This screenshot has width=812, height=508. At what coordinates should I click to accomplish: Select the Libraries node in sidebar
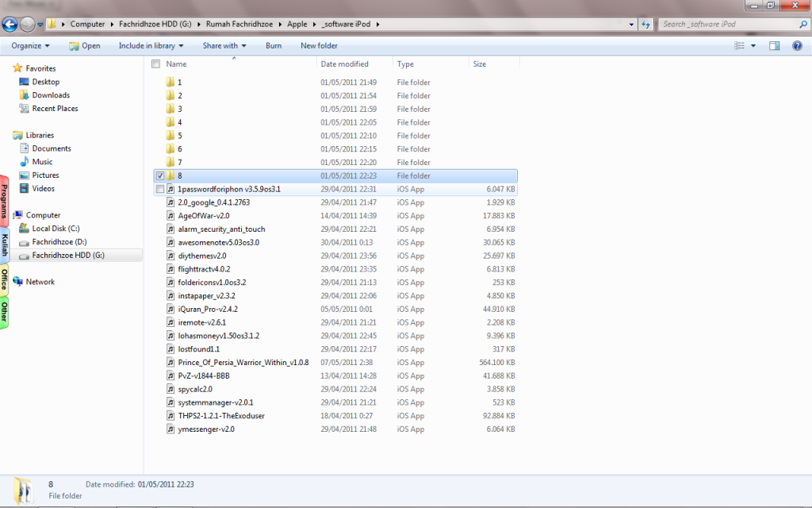pos(40,135)
